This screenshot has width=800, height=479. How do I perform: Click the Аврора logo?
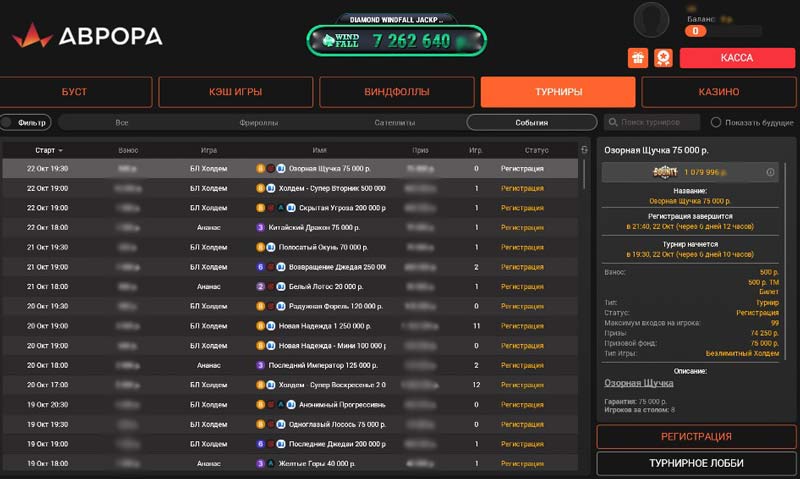pyautogui.click(x=87, y=36)
